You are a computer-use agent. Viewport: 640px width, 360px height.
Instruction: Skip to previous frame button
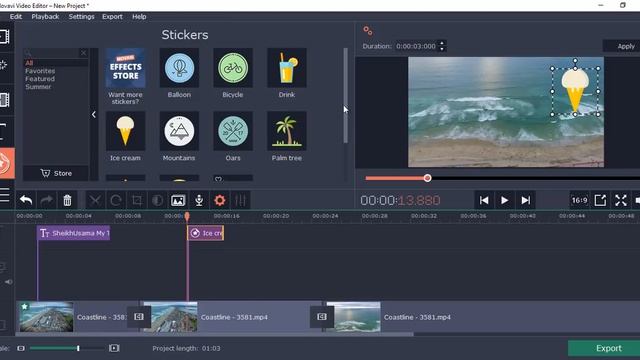pos(484,200)
